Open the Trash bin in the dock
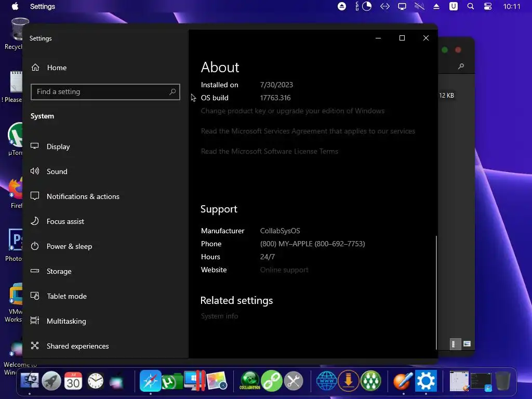 (502, 381)
